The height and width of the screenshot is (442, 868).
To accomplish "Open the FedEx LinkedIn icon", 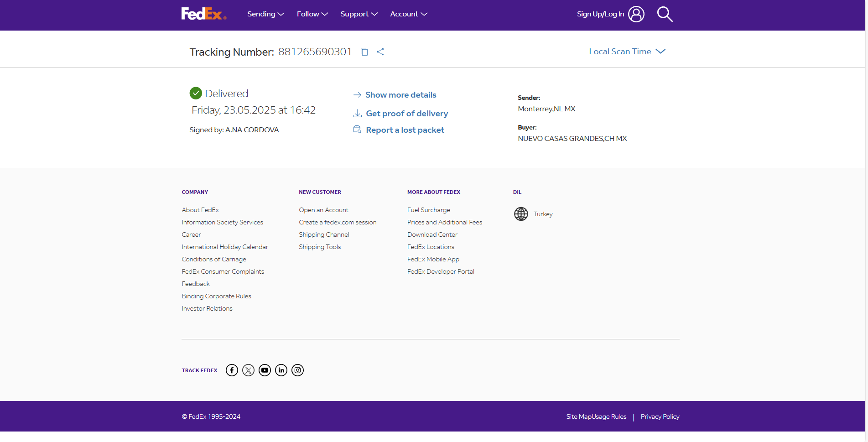I will click(x=281, y=370).
